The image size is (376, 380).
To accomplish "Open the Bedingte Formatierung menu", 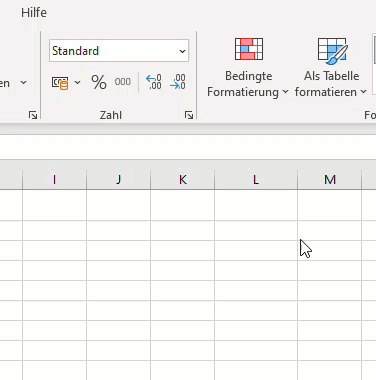I will tap(248, 68).
